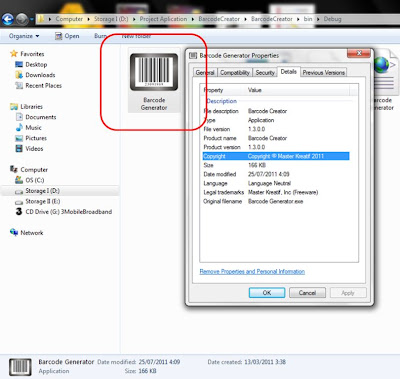
Task: Open Music library
Action: coord(33,128)
